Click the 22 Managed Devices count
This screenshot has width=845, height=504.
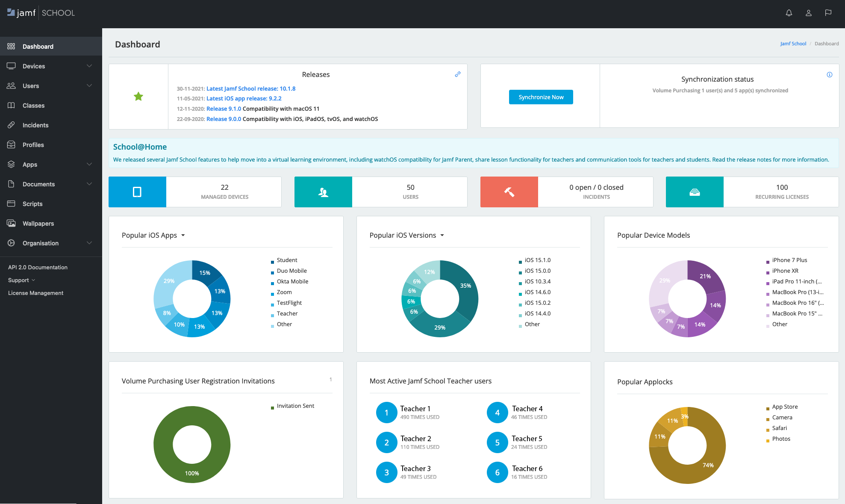coord(224,187)
